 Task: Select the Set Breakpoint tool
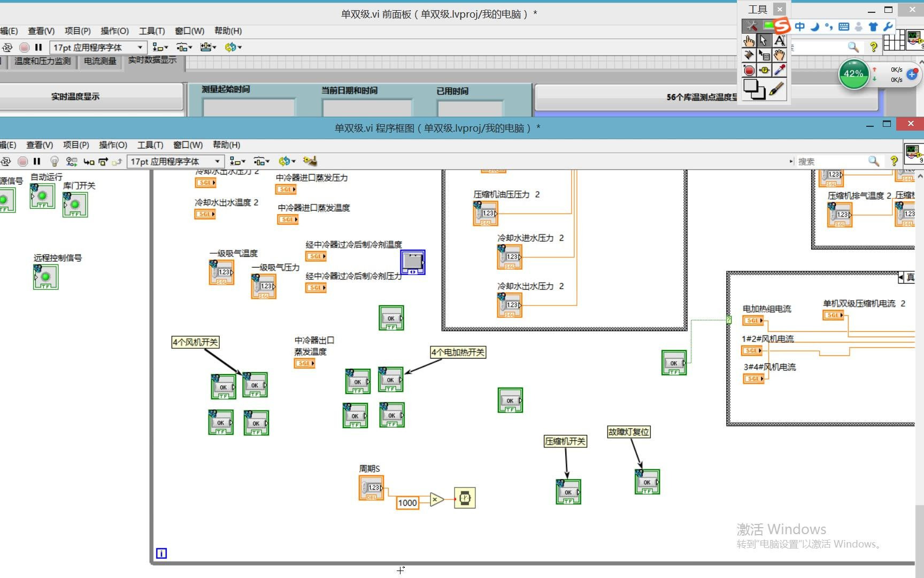pyautogui.click(x=749, y=70)
